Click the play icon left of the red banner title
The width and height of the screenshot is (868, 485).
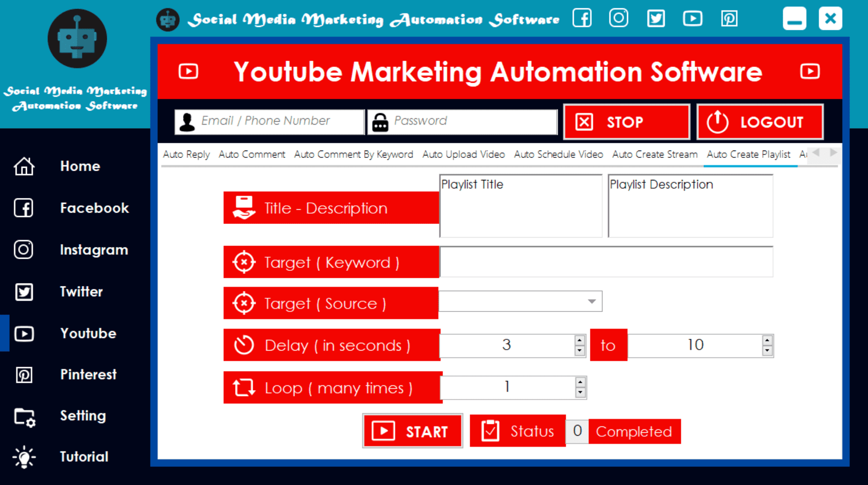[189, 71]
